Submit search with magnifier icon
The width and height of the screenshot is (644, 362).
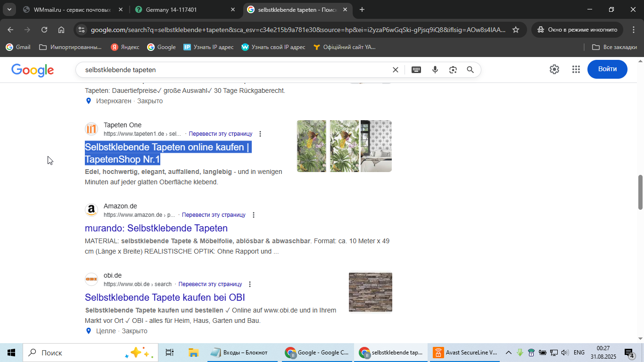tap(470, 70)
